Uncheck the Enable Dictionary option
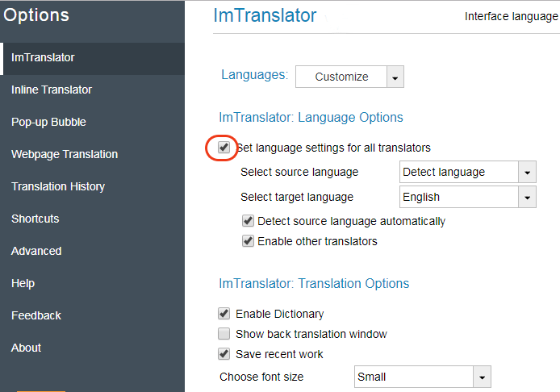560x392 pixels. 224,314
